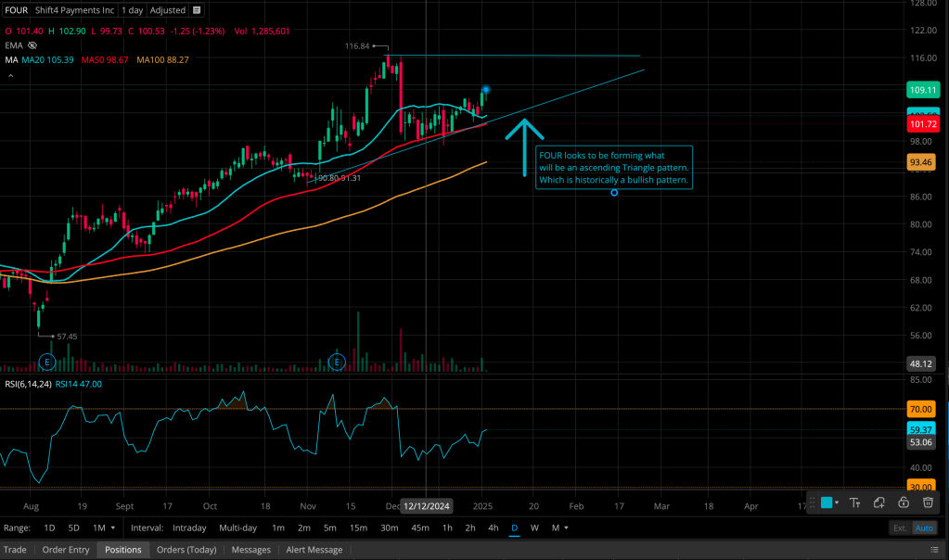The image size is (949, 560).
Task: Toggle EMA visibility with the eye icon
Action: [32, 45]
